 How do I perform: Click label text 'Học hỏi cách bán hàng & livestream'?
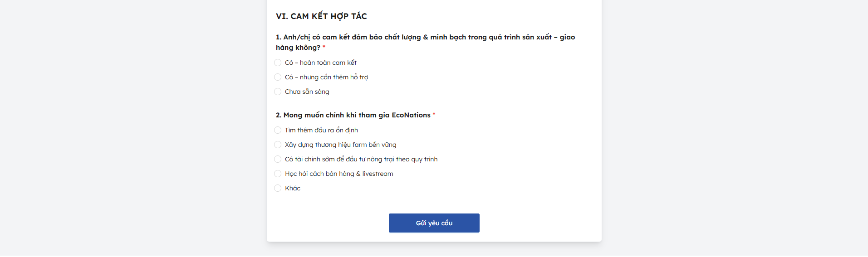click(339, 174)
